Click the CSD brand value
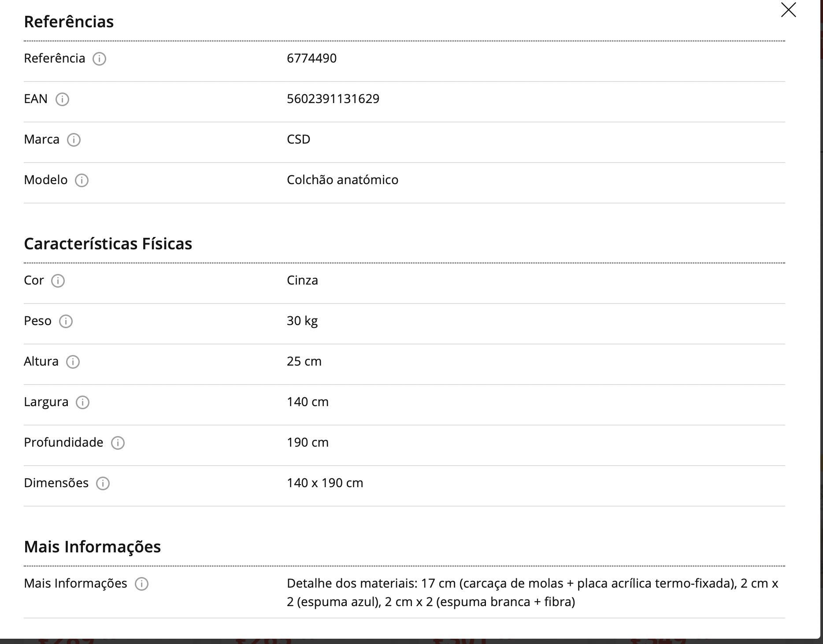 click(298, 139)
